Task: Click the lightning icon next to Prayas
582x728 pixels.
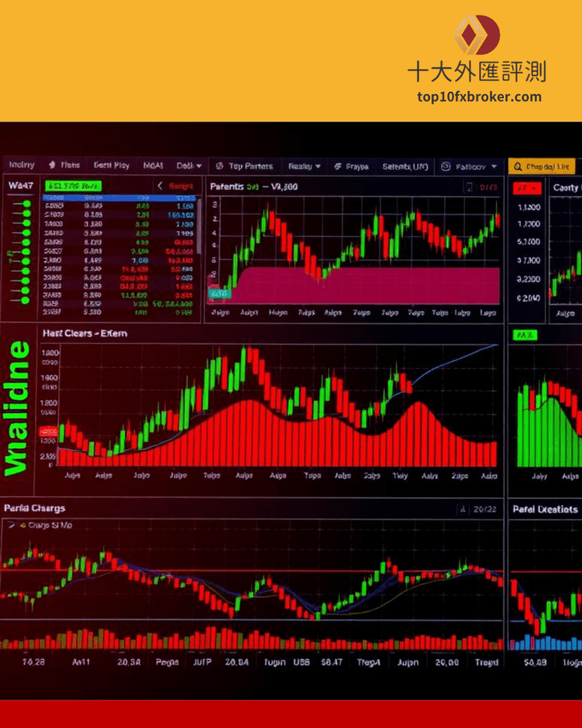Action: (338, 166)
